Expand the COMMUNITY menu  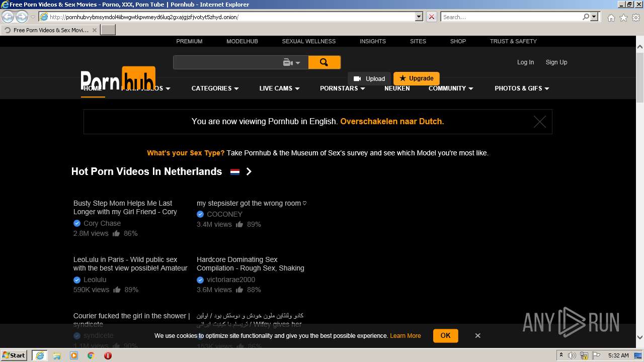point(451,88)
